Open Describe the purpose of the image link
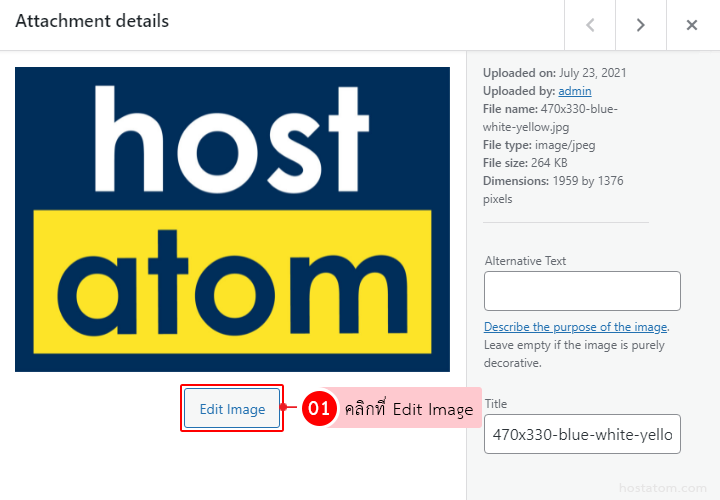The width and height of the screenshot is (720, 500). (575, 327)
